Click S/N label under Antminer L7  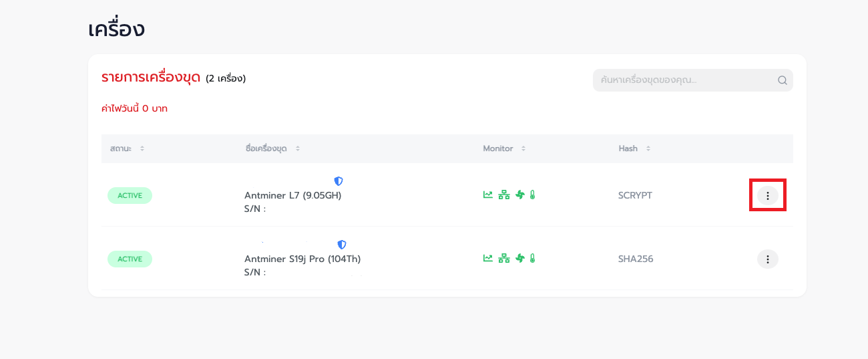point(255,209)
